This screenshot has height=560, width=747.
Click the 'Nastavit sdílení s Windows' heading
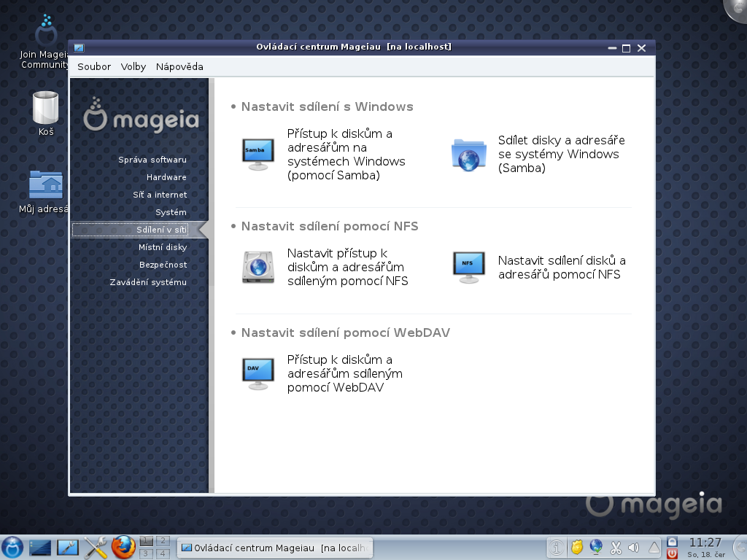[328, 106]
